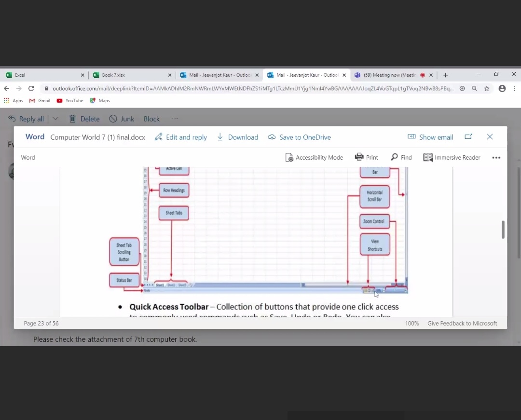
Task: Click Block in the email toolbar
Action: click(x=151, y=119)
